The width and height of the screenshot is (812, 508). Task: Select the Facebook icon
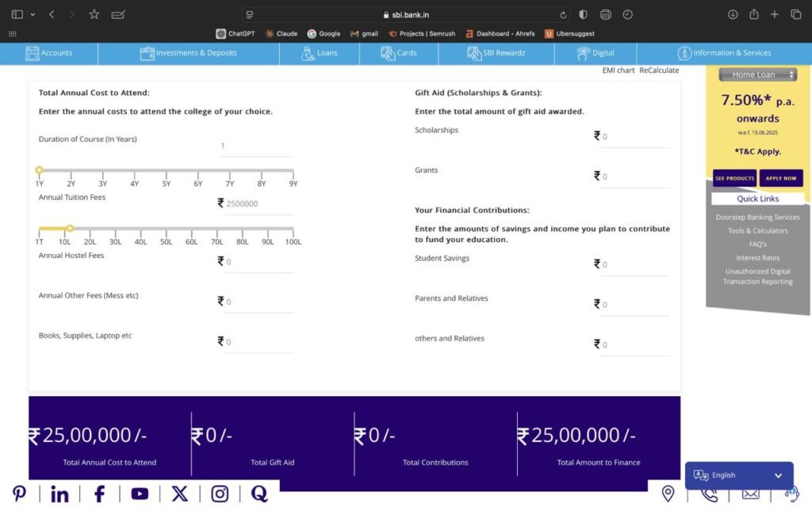click(x=99, y=493)
